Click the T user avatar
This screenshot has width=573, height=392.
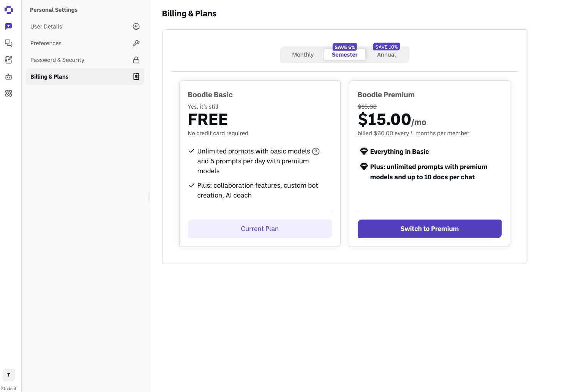(x=9, y=375)
